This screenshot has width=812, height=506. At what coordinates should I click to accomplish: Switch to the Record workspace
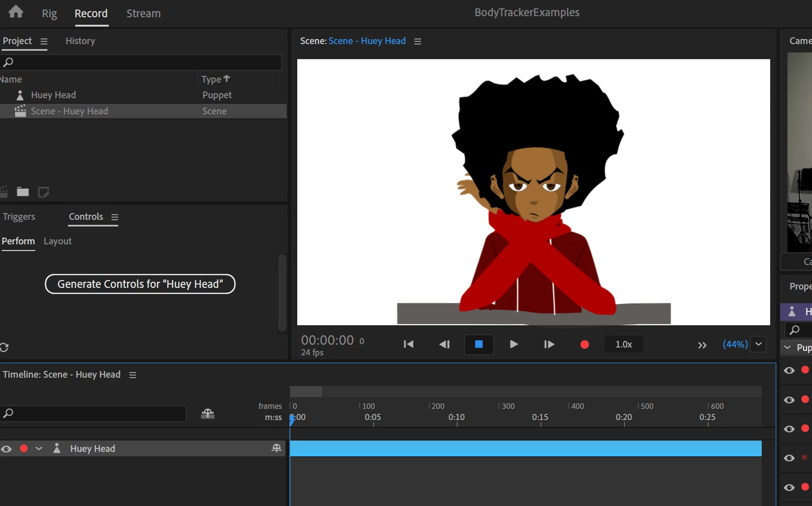91,13
